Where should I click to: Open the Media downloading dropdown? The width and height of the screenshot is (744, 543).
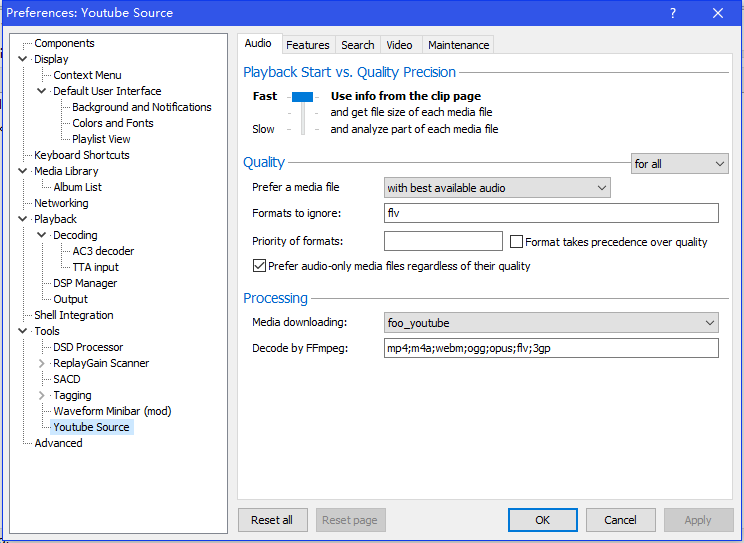(x=551, y=322)
